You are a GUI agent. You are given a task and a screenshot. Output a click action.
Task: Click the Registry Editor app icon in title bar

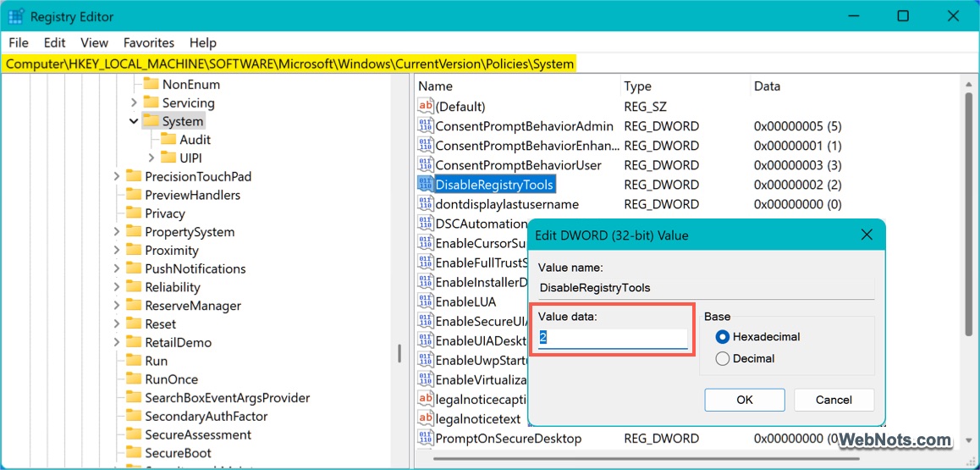[x=15, y=16]
